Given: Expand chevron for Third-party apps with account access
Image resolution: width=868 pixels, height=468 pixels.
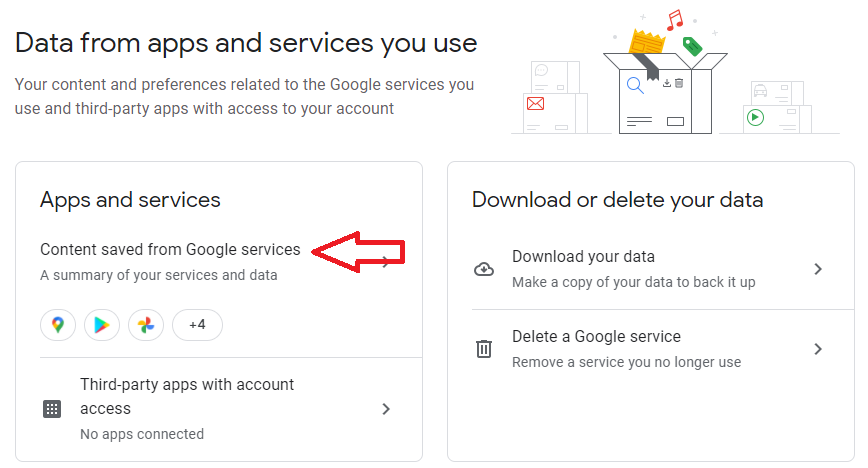Looking at the screenshot, I should click(x=386, y=409).
